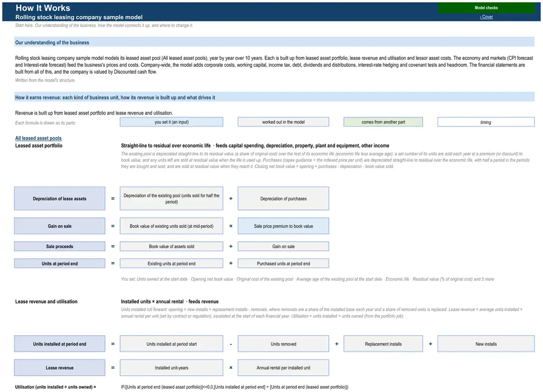
Task: Click the "New installs" term box
Action: click(486, 344)
